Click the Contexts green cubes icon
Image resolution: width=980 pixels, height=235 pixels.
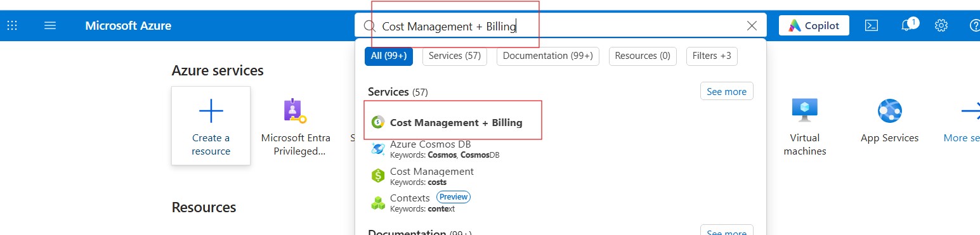coord(378,203)
